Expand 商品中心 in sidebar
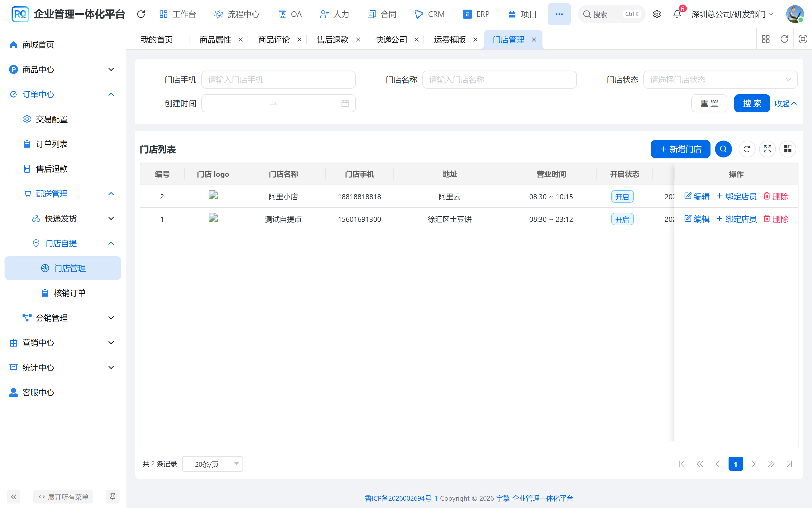The height and width of the screenshot is (508, 812). pyautogui.click(x=63, y=69)
